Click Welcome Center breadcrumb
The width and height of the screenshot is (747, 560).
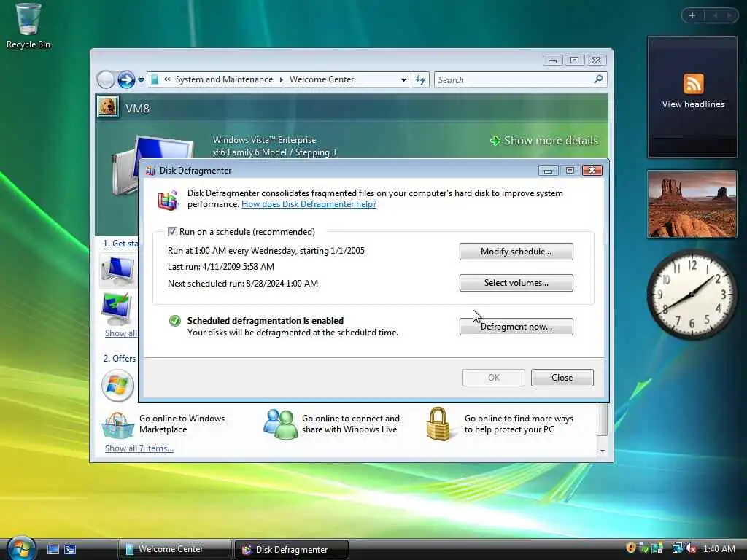click(x=322, y=79)
